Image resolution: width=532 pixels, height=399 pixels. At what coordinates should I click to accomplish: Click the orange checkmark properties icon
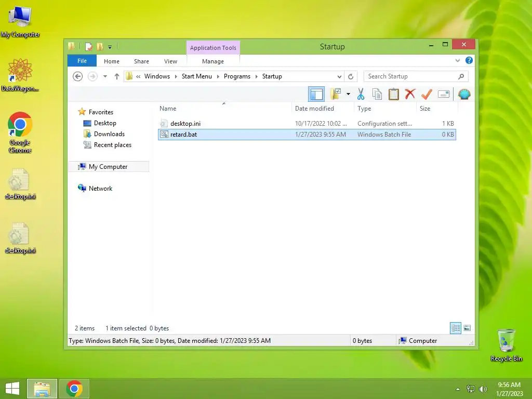coord(427,94)
